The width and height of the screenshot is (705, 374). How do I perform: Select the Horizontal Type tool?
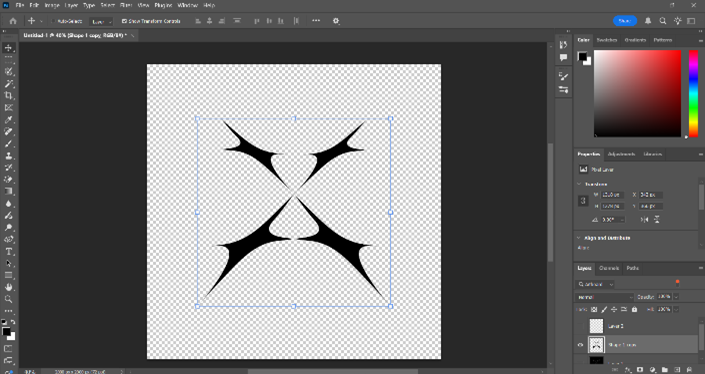pyautogui.click(x=9, y=251)
